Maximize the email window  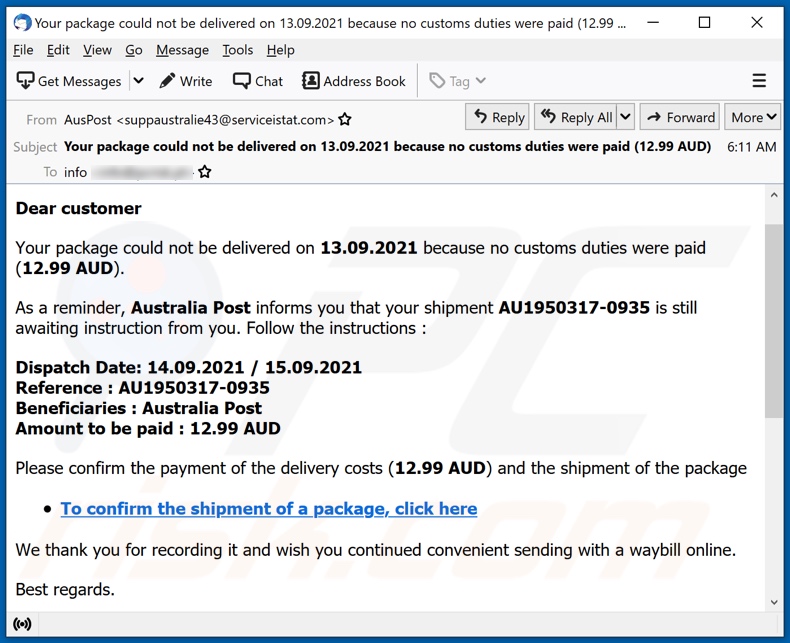704,23
